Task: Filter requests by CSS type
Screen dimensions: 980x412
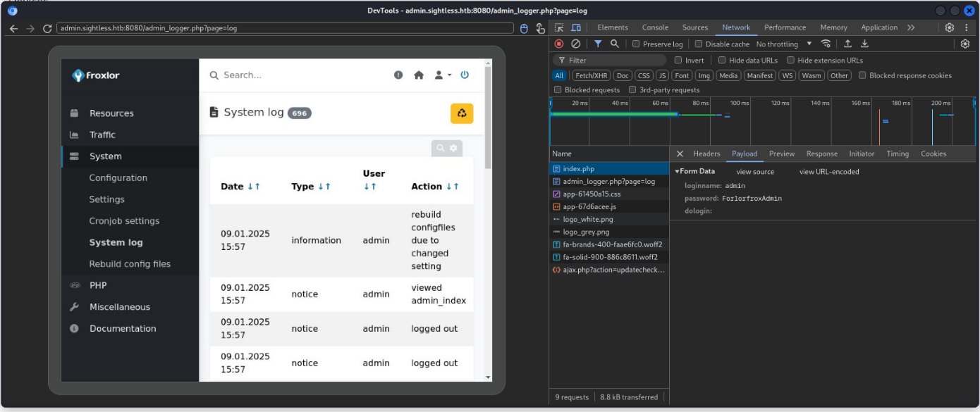Action: point(644,75)
